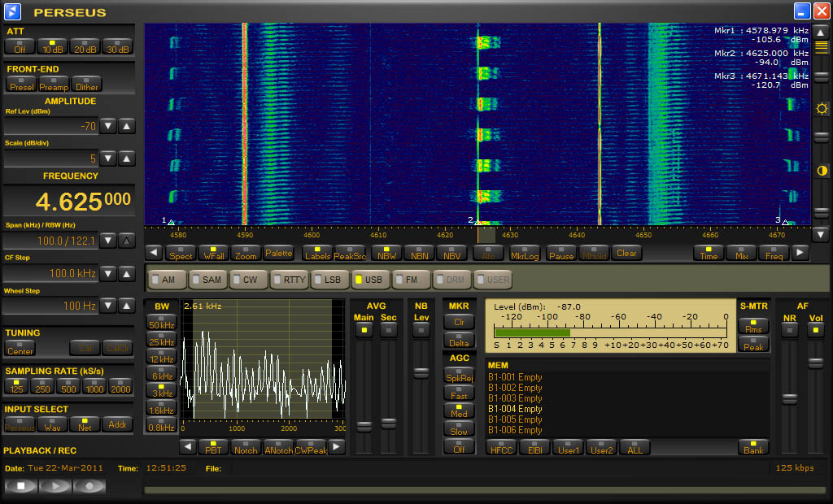Screen dimensions: 833x504
Task: Click the Center tuning button
Action: 20,349
